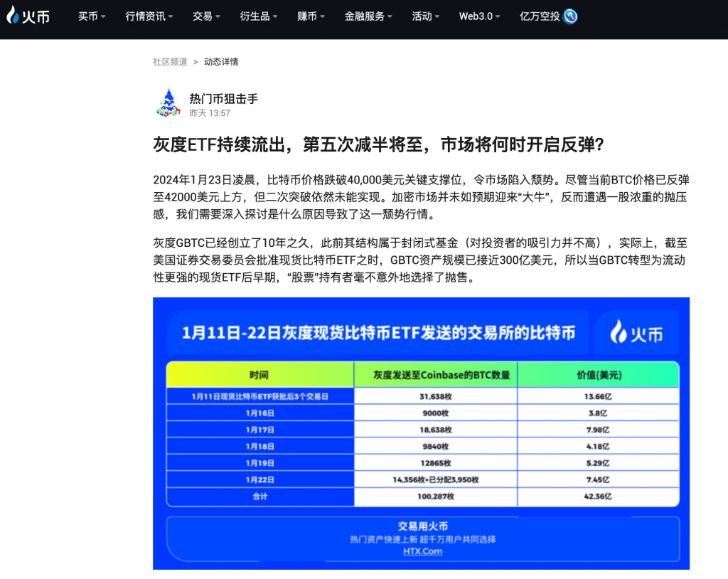Click the 1月11日现货比特币ETF获批后3个交易日 row label

(260, 396)
